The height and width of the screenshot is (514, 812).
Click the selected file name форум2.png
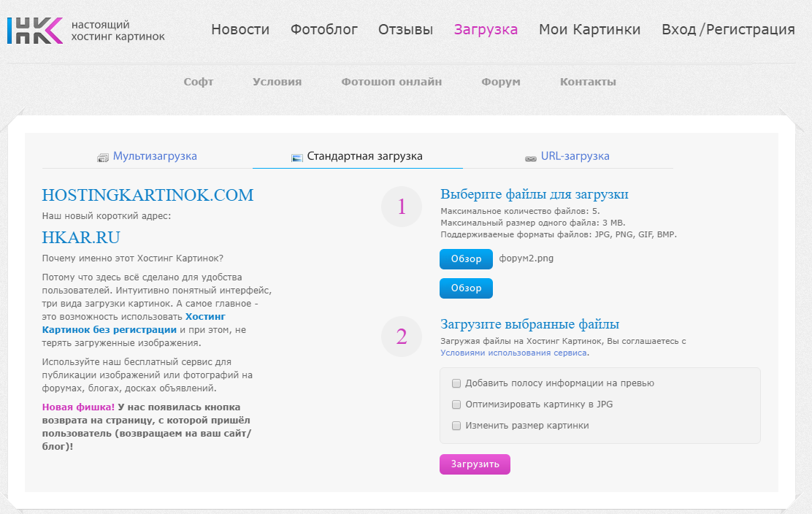526,258
